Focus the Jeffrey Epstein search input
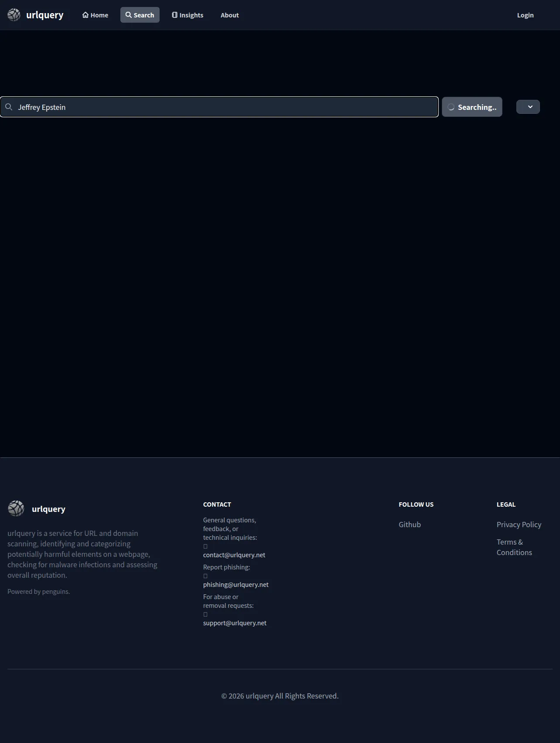The image size is (560, 743). click(219, 107)
